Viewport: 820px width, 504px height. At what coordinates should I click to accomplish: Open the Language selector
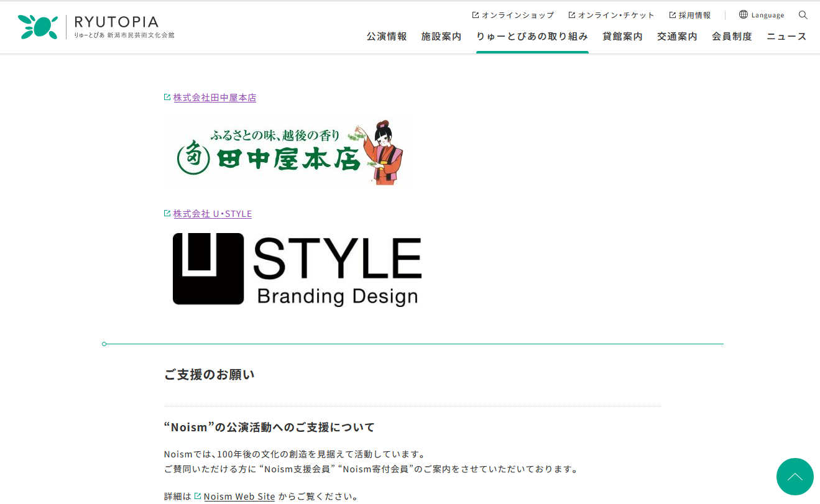click(762, 15)
